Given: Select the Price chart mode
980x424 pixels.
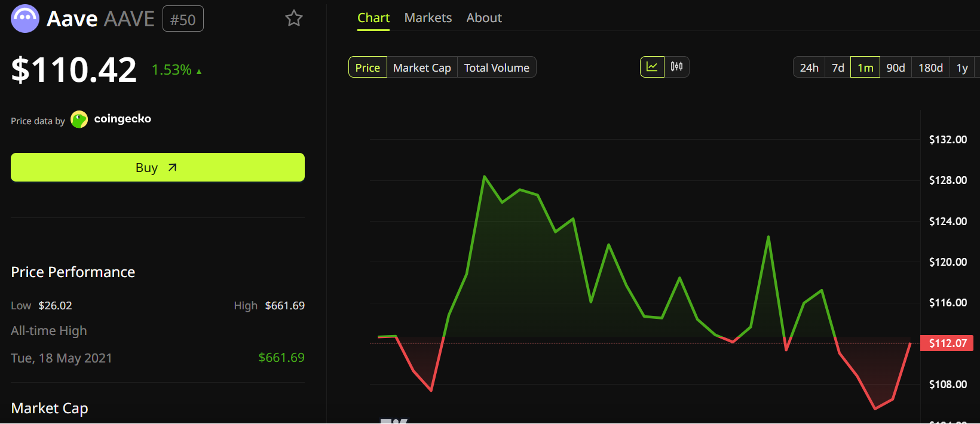Looking at the screenshot, I should (x=367, y=67).
